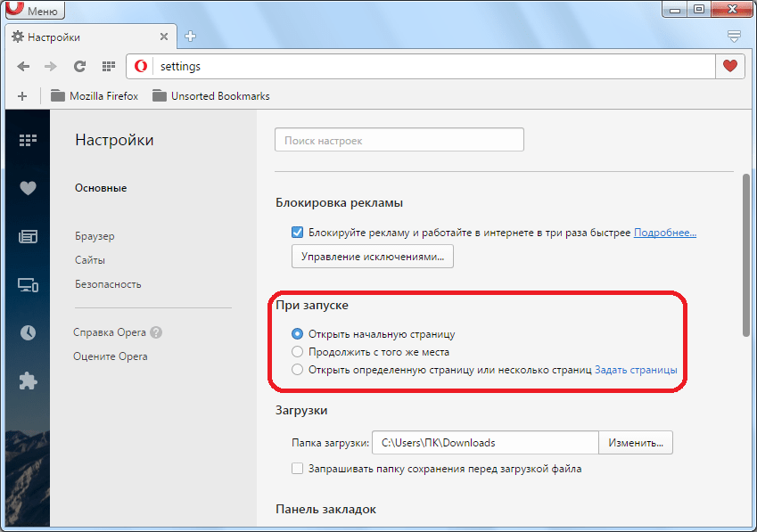Select Открыть начальную страницу radio button
The height and width of the screenshot is (532, 757).
tap(298, 334)
